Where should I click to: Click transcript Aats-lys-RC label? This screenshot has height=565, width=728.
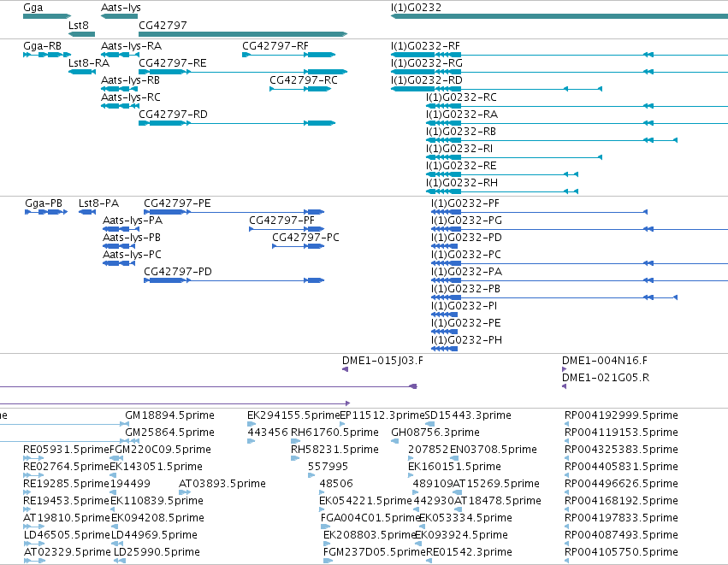131,97
